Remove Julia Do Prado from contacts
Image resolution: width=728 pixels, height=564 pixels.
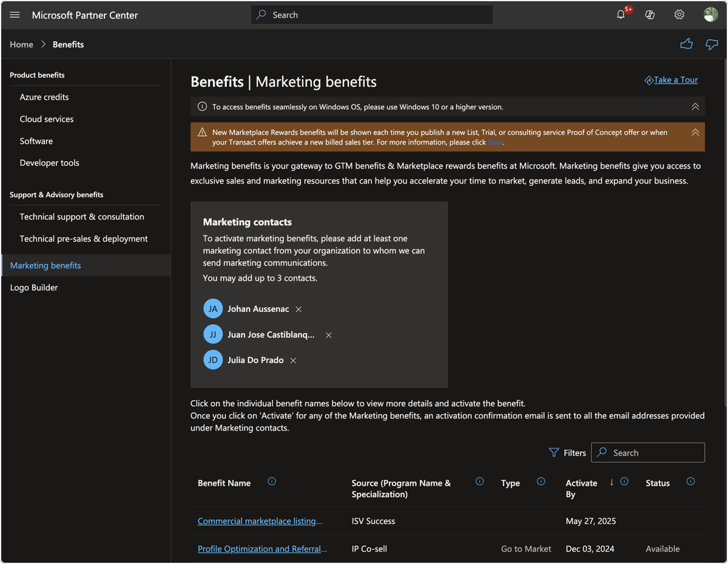click(293, 361)
